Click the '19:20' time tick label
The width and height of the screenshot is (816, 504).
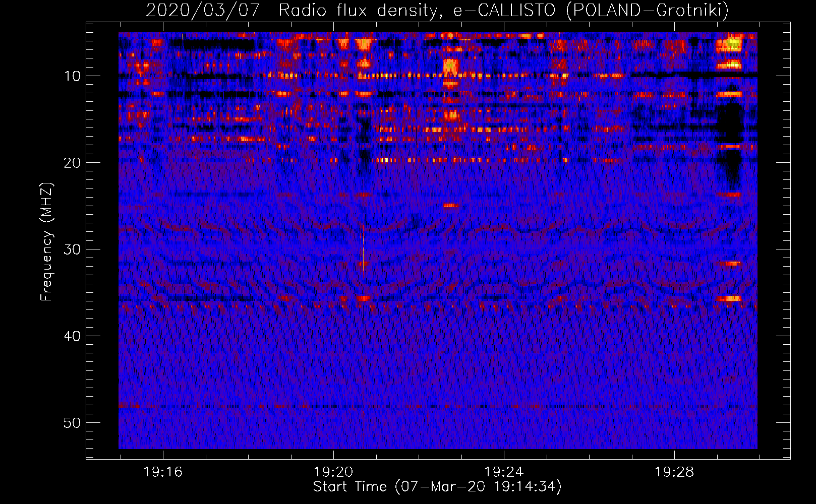[x=333, y=472]
